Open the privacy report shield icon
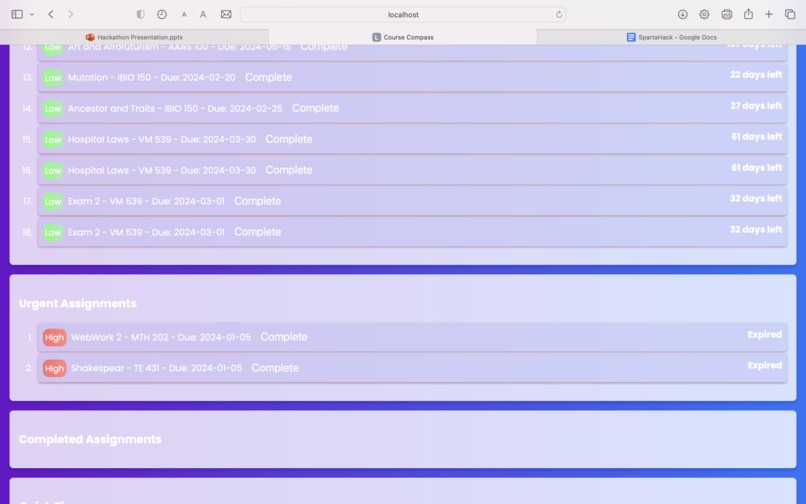This screenshot has width=806, height=504. [140, 14]
